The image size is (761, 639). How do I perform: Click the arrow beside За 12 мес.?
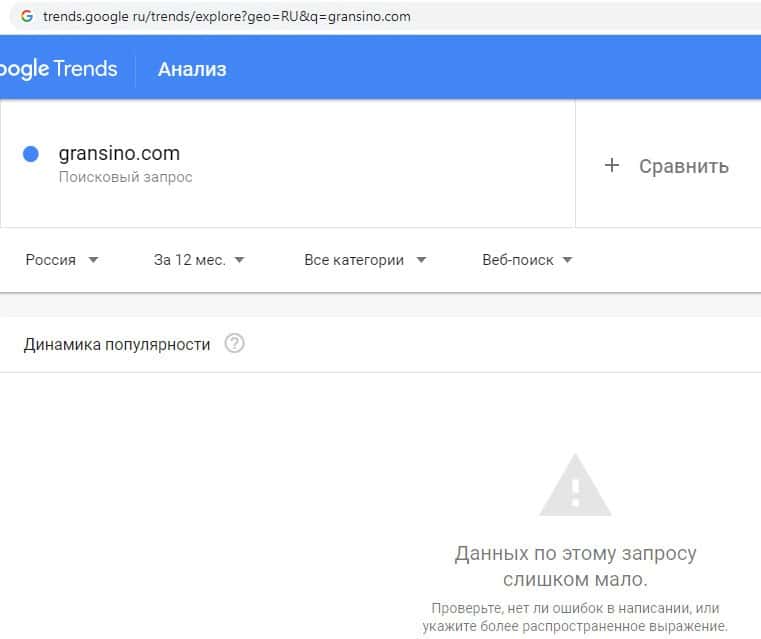click(239, 260)
